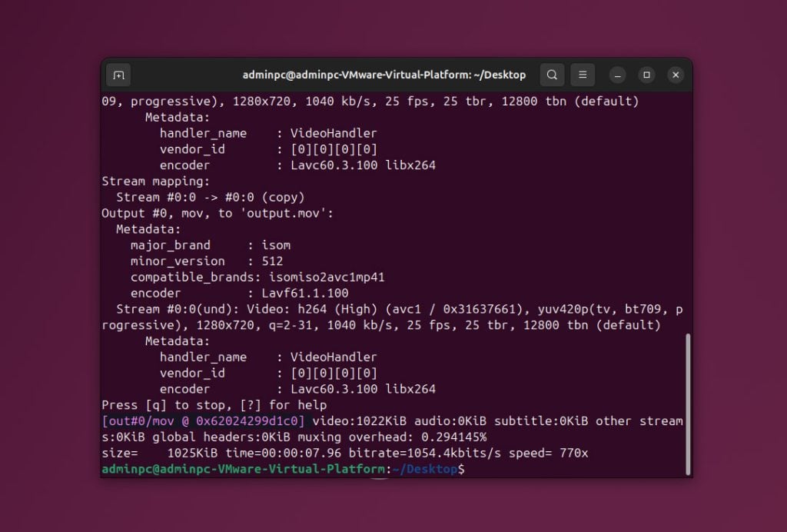Open a new terminal tab

pos(118,75)
